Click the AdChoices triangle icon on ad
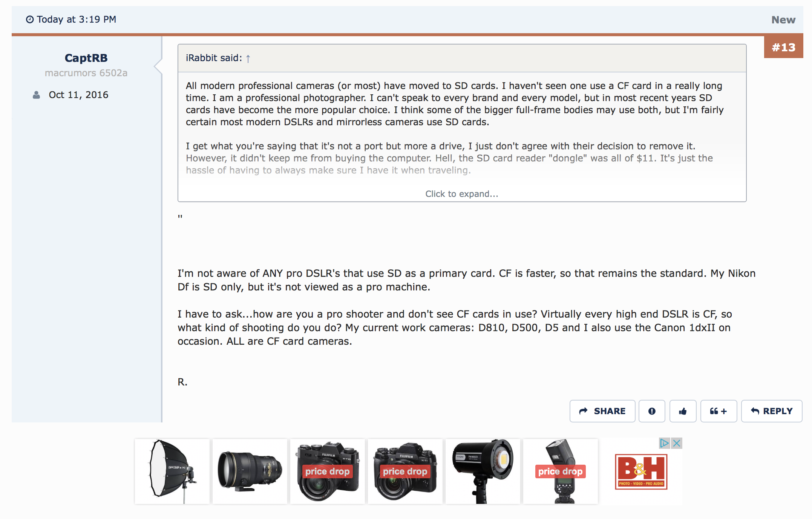The image size is (812, 519). (x=664, y=443)
